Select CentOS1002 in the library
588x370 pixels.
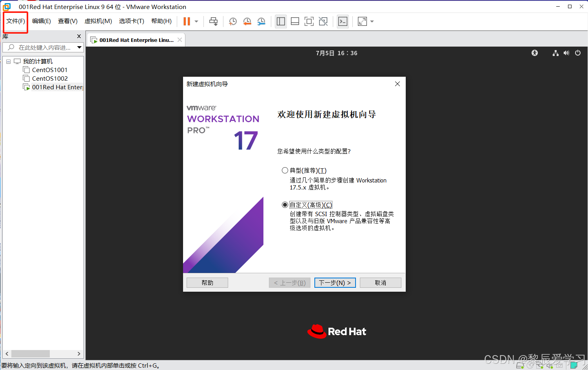pyautogui.click(x=50, y=79)
